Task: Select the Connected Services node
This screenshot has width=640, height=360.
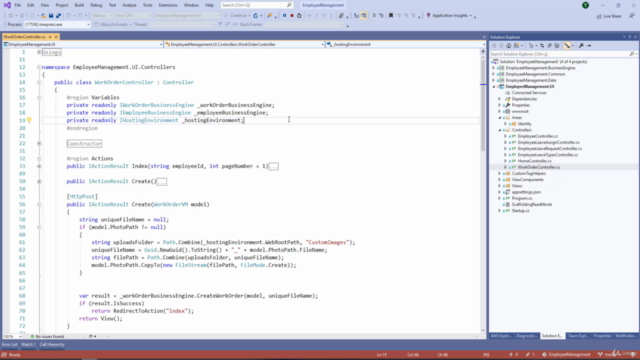Action: point(529,93)
